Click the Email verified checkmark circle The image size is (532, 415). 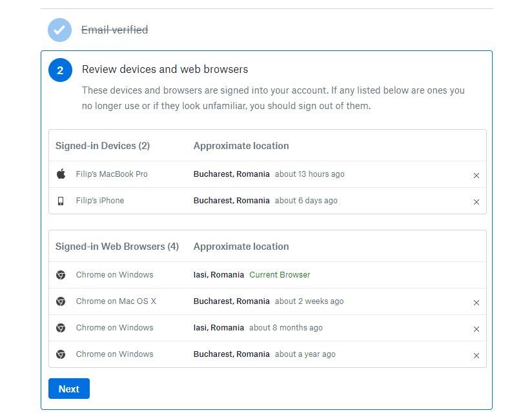pos(59,30)
